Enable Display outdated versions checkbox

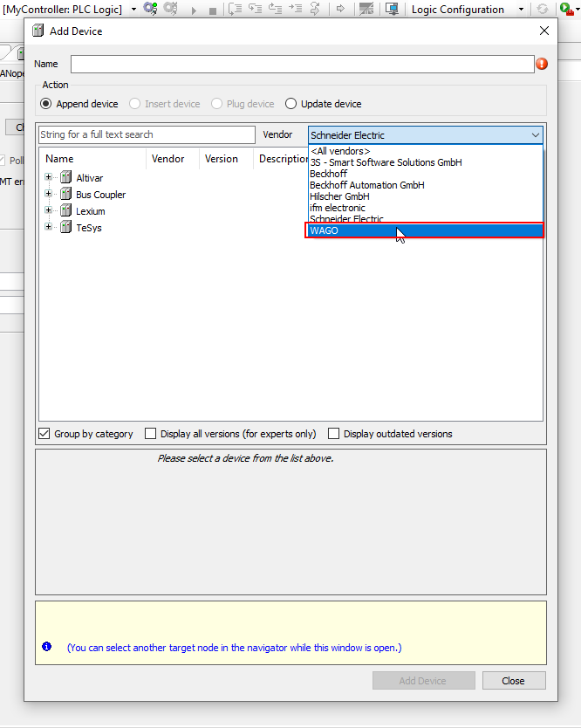[333, 434]
